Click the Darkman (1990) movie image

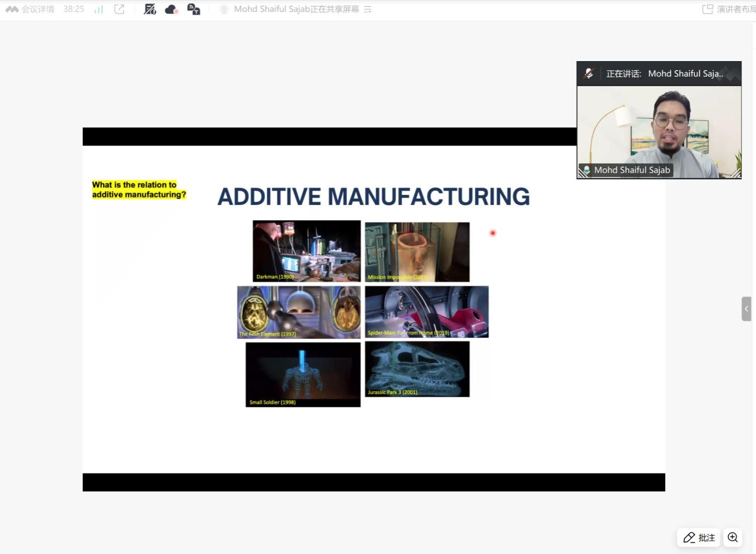coord(306,250)
